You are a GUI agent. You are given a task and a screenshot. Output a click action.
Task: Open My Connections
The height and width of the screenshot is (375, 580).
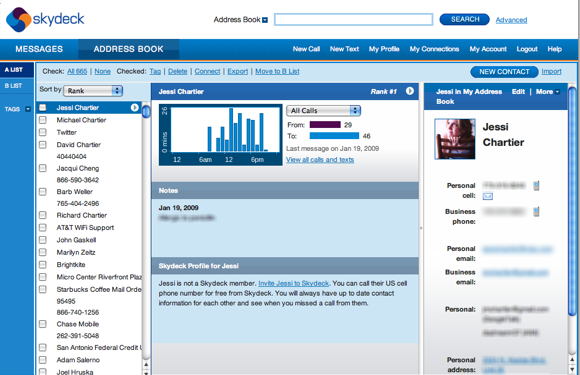point(434,49)
